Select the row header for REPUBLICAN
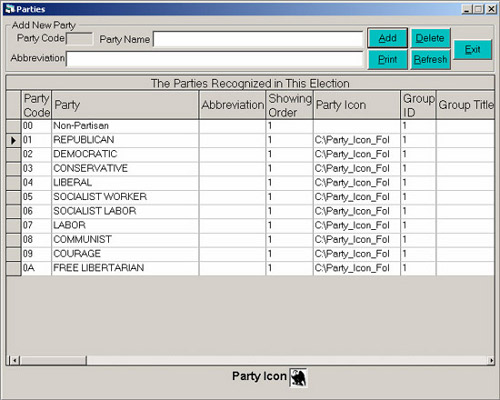The image size is (500, 400). click(x=13, y=140)
